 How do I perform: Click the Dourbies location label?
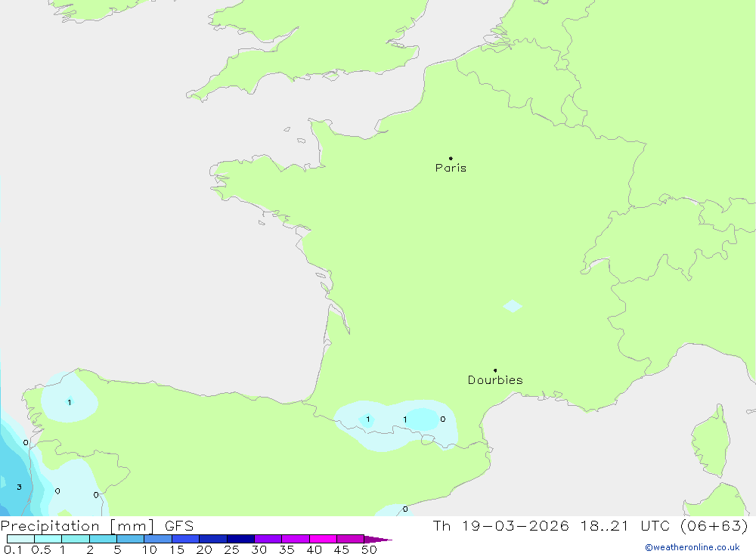tap(495, 380)
